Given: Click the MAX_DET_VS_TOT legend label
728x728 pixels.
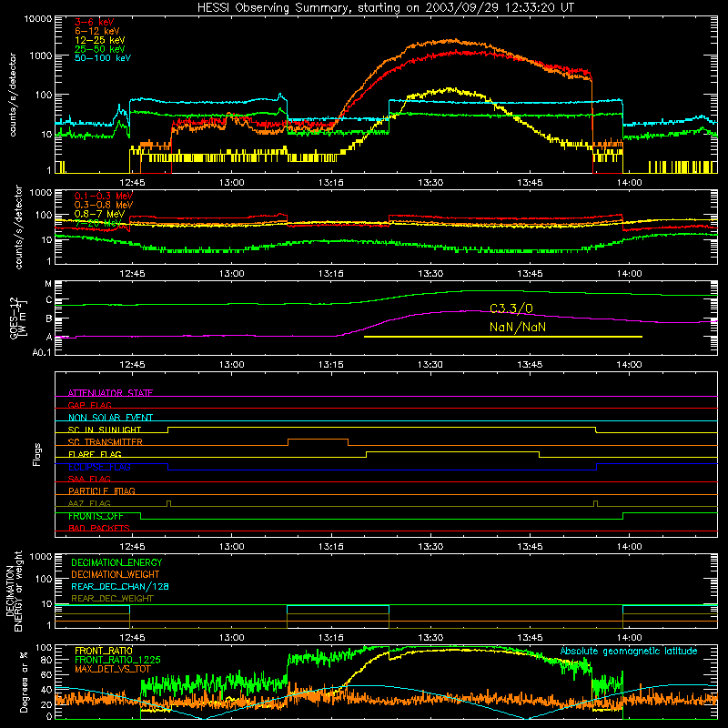Looking at the screenshot, I should (x=112, y=669).
